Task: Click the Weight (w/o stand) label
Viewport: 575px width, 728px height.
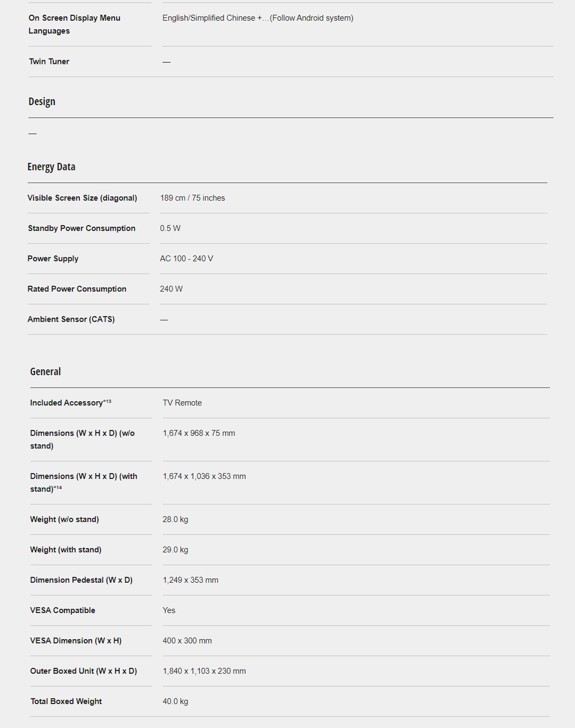Action: (x=64, y=519)
